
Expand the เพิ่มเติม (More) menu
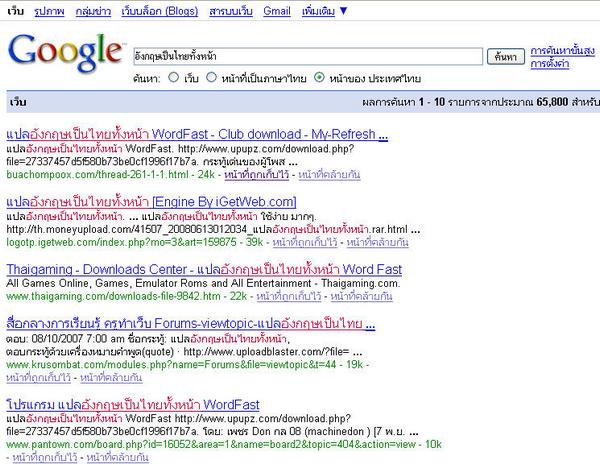[324, 11]
